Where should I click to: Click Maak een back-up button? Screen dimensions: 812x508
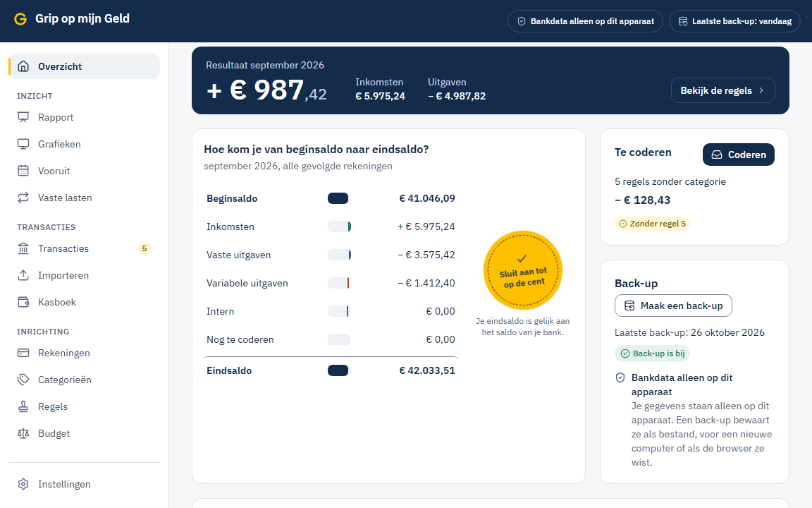coord(673,306)
